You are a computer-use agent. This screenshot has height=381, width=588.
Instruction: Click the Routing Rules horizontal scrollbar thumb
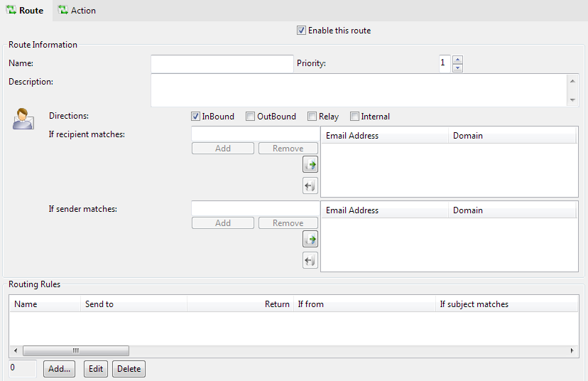[x=75, y=351]
